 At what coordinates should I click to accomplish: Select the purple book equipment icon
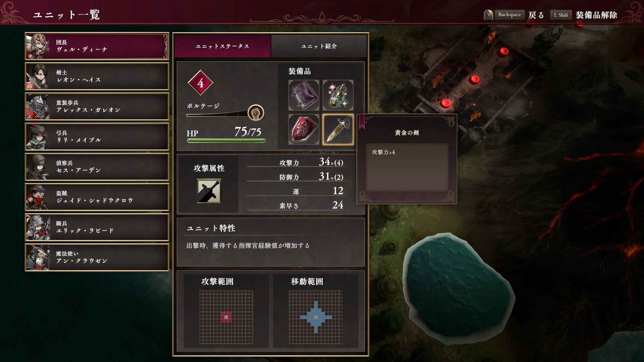[x=304, y=95]
